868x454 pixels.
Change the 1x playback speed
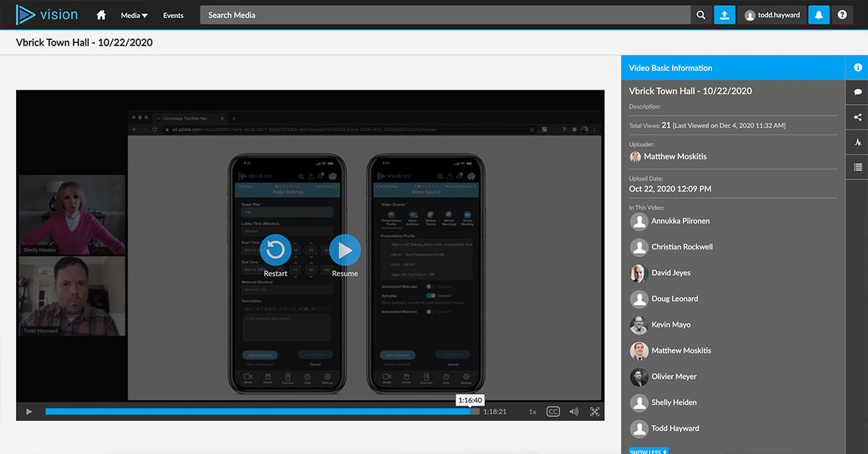pos(532,411)
